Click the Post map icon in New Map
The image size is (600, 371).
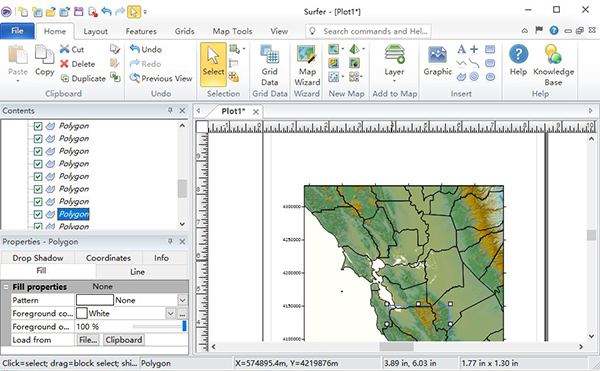point(334,77)
